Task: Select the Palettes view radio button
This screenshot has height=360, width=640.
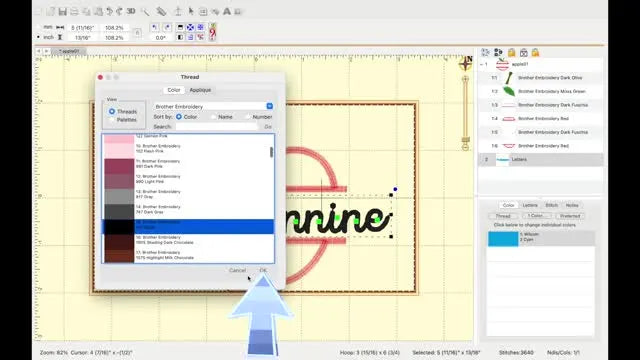Action: click(x=112, y=120)
